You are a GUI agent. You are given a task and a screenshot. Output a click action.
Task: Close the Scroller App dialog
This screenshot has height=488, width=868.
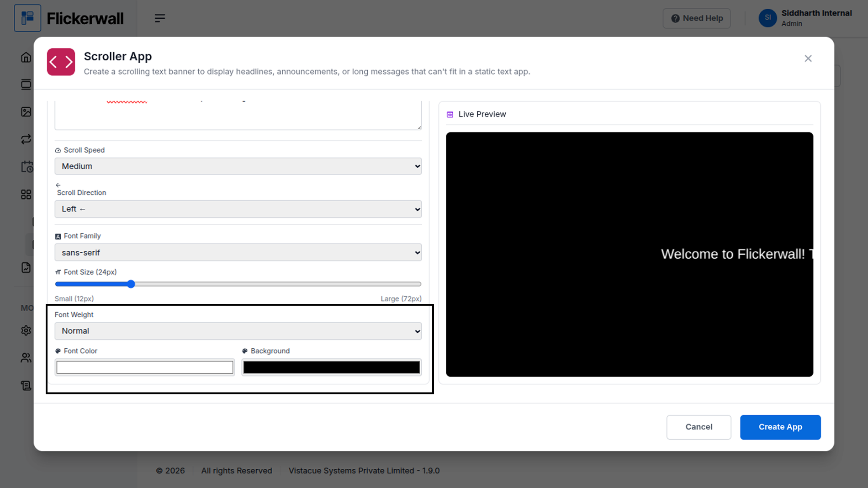(x=808, y=58)
